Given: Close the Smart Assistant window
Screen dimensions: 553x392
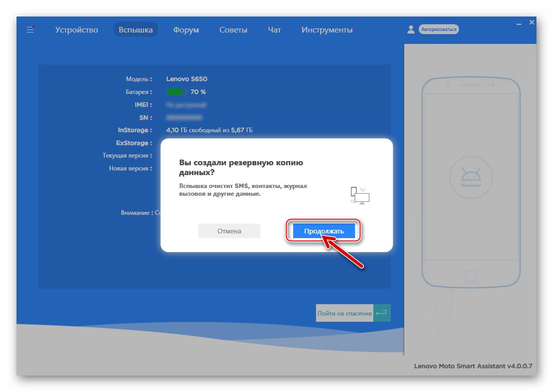Looking at the screenshot, I should click(531, 22).
